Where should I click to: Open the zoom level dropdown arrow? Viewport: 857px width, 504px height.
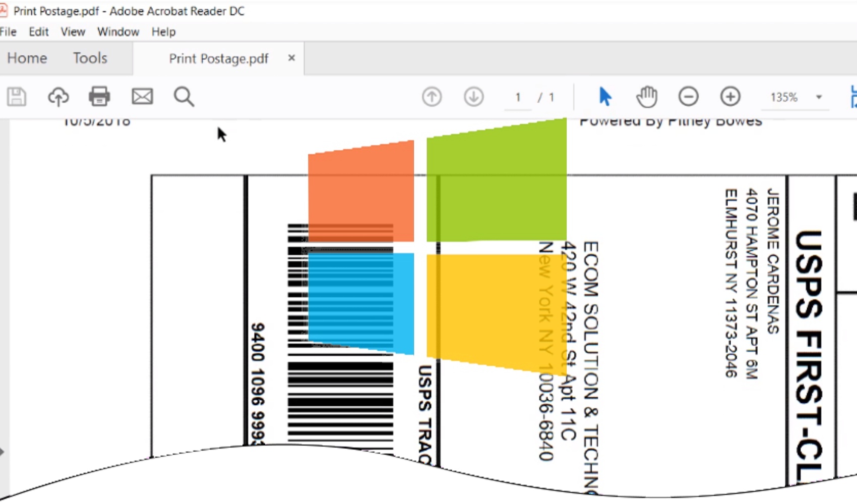[x=819, y=97]
